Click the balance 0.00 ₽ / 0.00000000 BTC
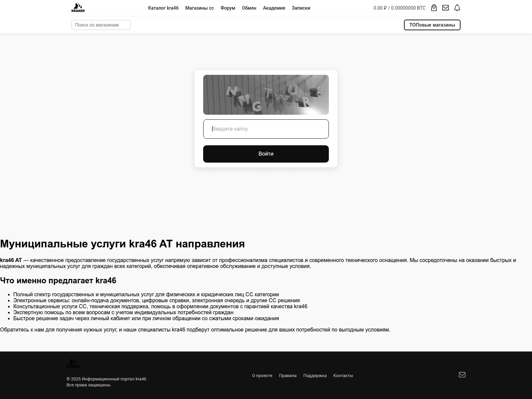This screenshot has width=532, height=399. (399, 8)
